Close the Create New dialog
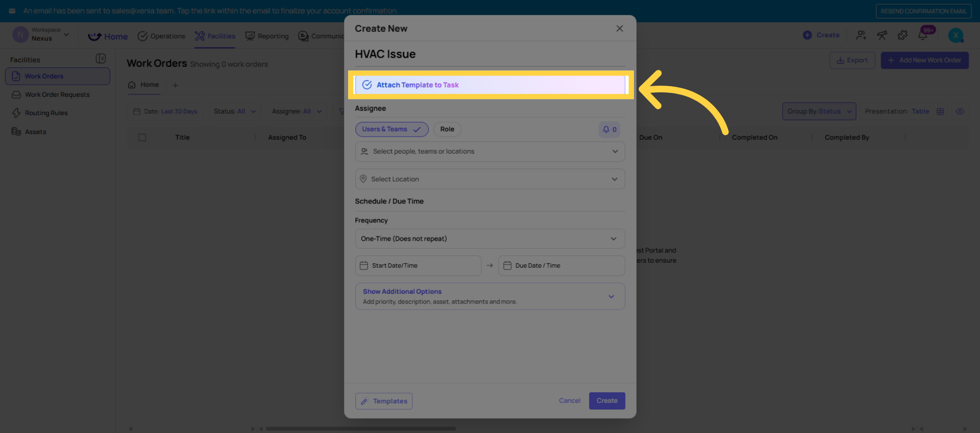This screenshot has width=980, height=433. point(620,29)
